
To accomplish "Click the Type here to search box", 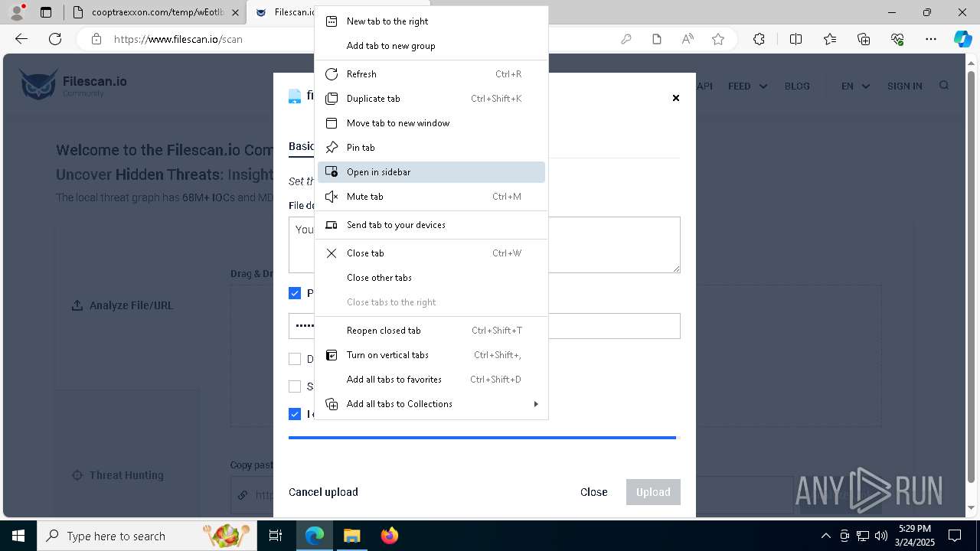I will coord(145,536).
